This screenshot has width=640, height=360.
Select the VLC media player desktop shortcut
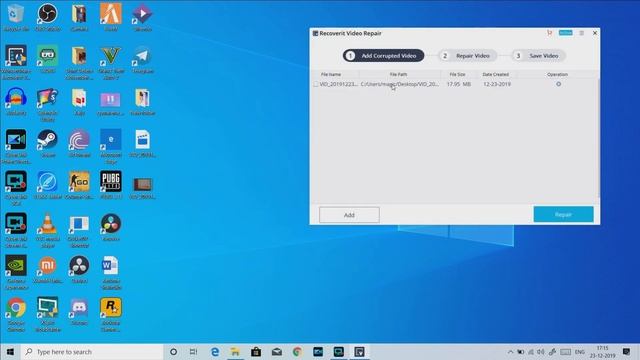[48, 231]
